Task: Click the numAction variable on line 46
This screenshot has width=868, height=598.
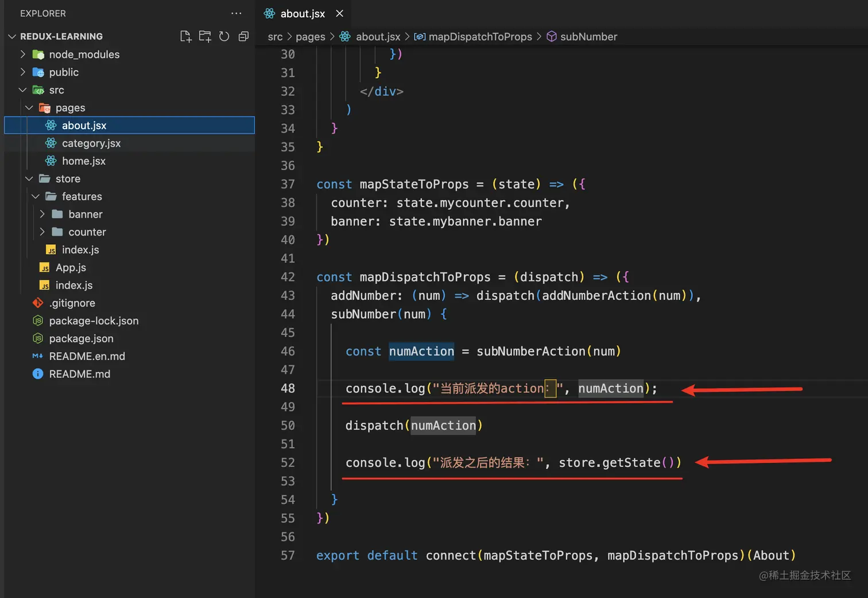Action: 421,351
